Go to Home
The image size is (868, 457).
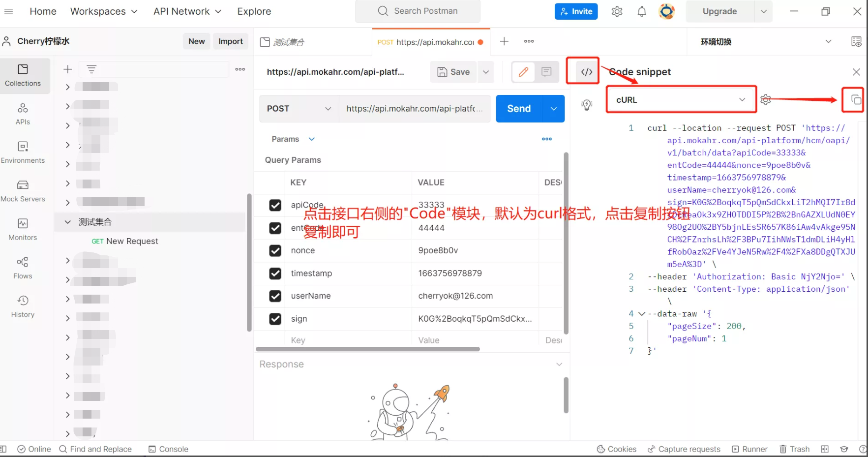(43, 11)
